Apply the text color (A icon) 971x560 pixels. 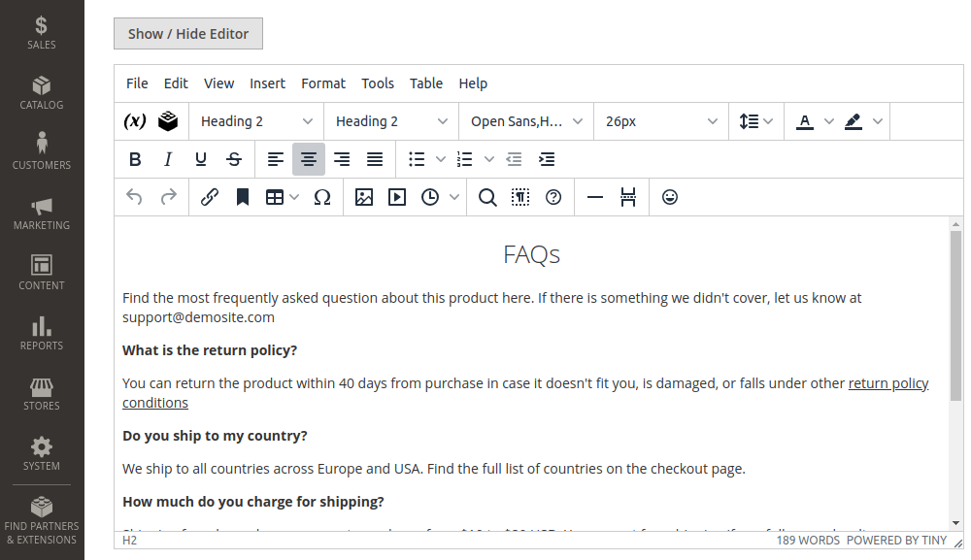click(804, 121)
